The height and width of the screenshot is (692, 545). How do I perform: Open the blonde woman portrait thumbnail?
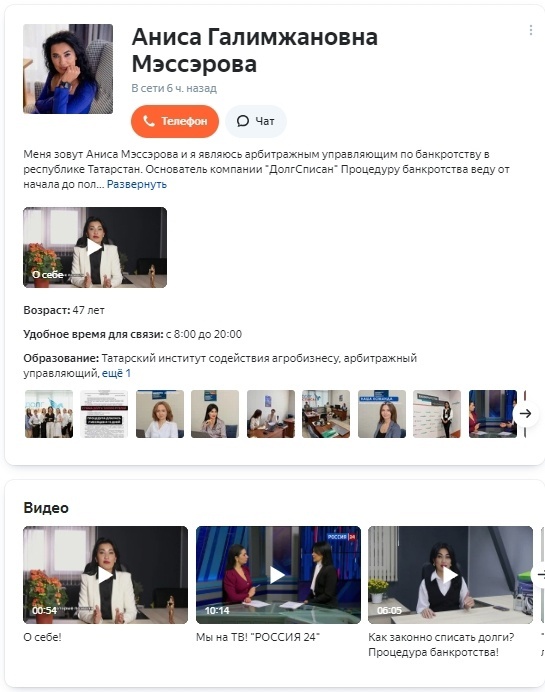160,414
